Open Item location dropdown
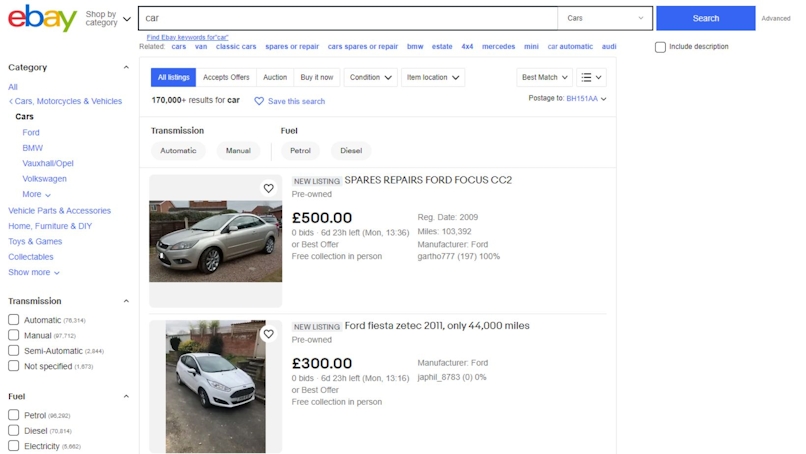806x454 pixels. pos(433,77)
